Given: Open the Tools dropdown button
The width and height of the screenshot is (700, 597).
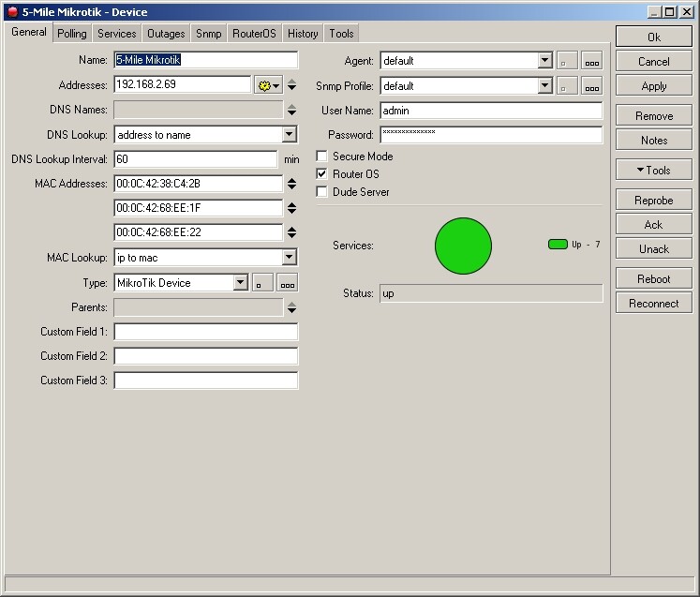Looking at the screenshot, I should click(x=653, y=171).
